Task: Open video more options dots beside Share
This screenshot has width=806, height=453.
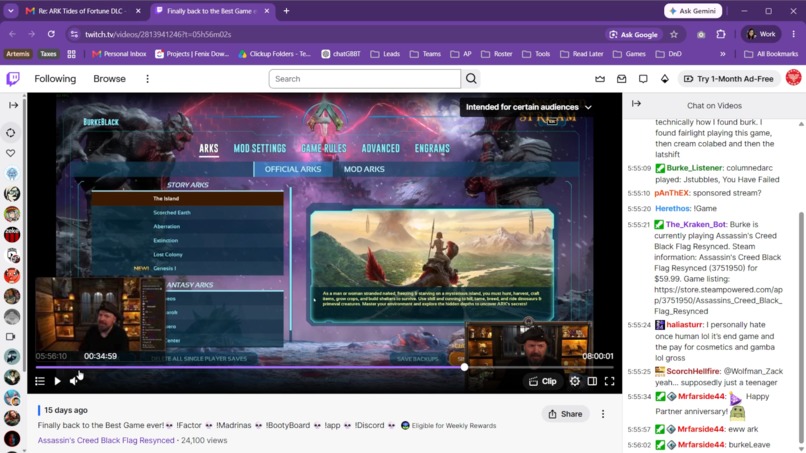Action: pyautogui.click(x=603, y=414)
